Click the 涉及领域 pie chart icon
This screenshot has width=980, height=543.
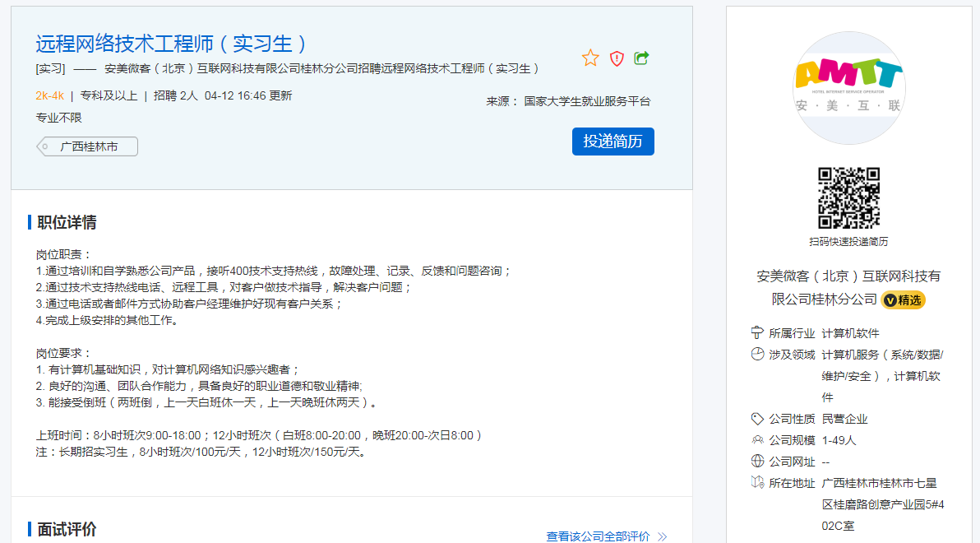point(757,355)
